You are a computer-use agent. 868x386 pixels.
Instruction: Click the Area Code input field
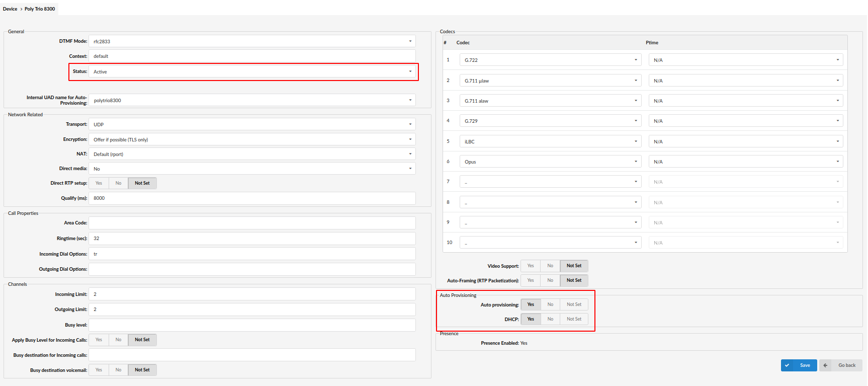(252, 223)
